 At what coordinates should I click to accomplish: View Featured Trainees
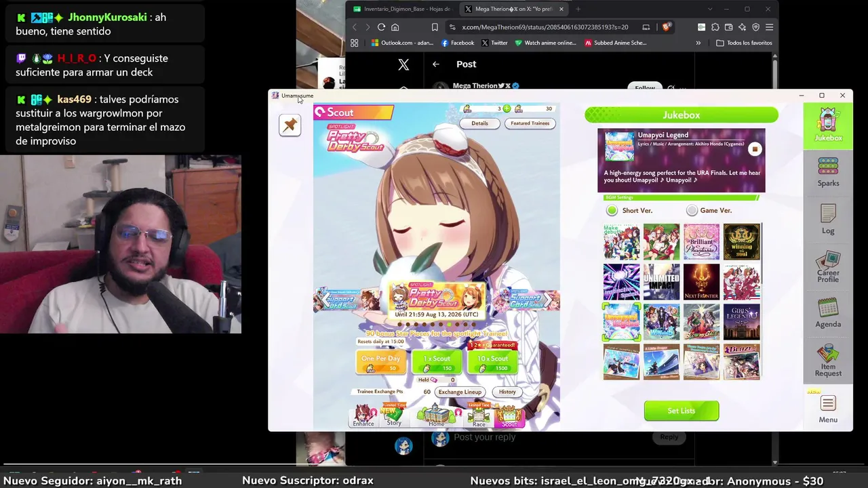click(x=530, y=123)
